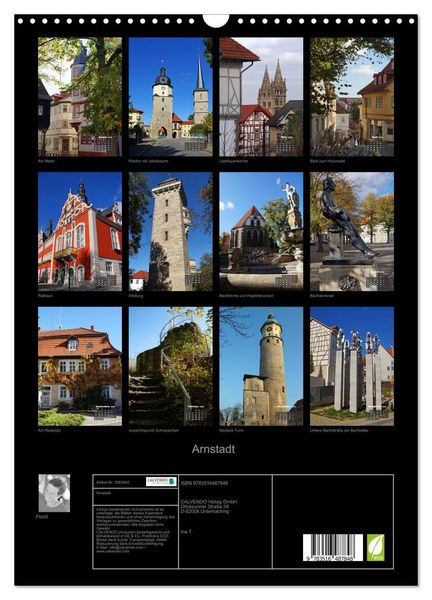Click the green eco leaf icon
This screenshot has height=600, width=432.
[375, 547]
